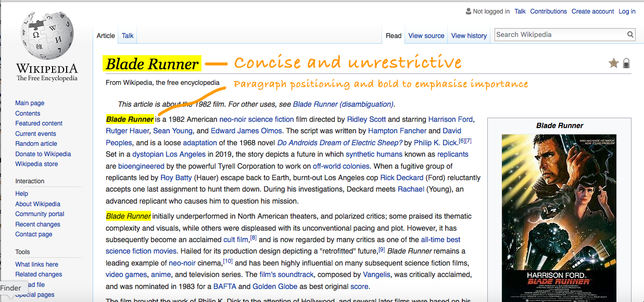The height and width of the screenshot is (302, 644).
Task: Open the Blade Runner (disambiguation) link
Action: click(343, 104)
